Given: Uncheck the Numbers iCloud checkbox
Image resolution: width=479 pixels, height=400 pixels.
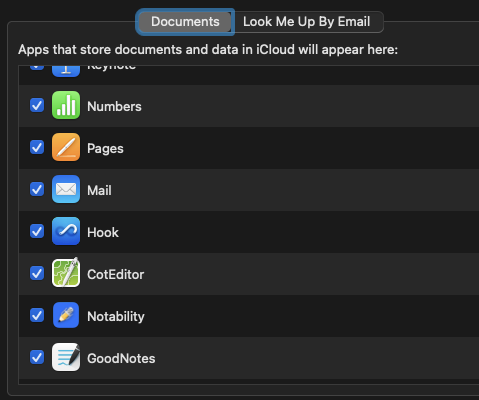Looking at the screenshot, I should (37, 105).
